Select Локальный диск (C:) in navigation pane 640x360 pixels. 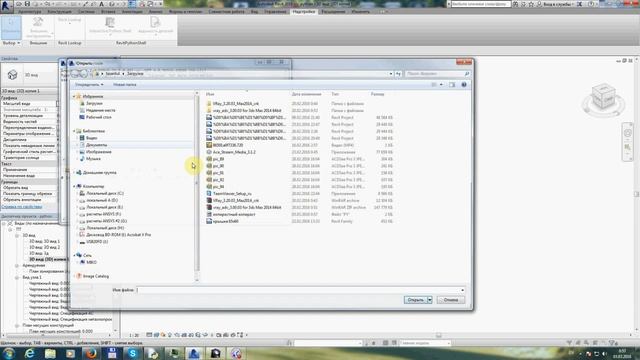coord(105,193)
